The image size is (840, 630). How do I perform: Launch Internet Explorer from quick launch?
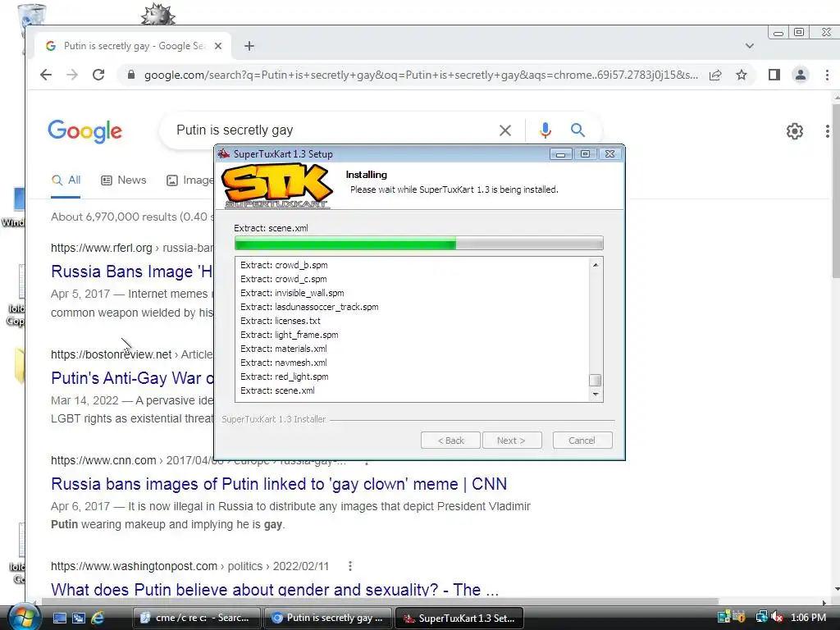coord(98,618)
